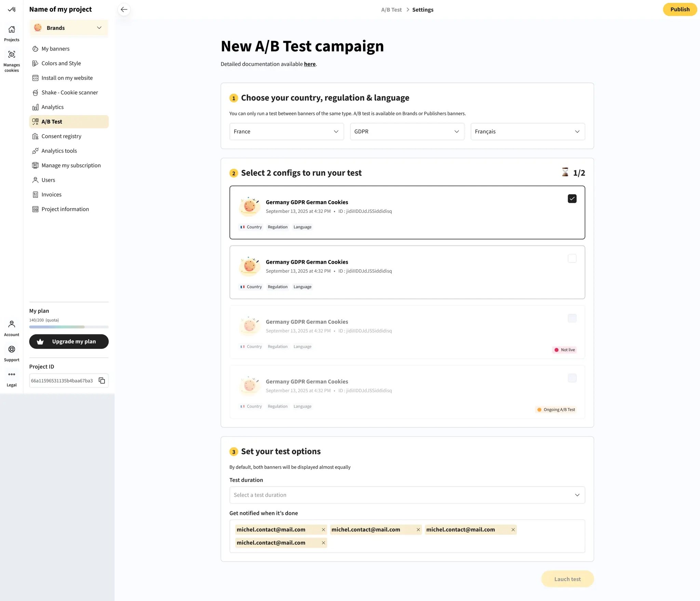Click 'Name of my project' title
The width and height of the screenshot is (700, 601).
point(60,9)
